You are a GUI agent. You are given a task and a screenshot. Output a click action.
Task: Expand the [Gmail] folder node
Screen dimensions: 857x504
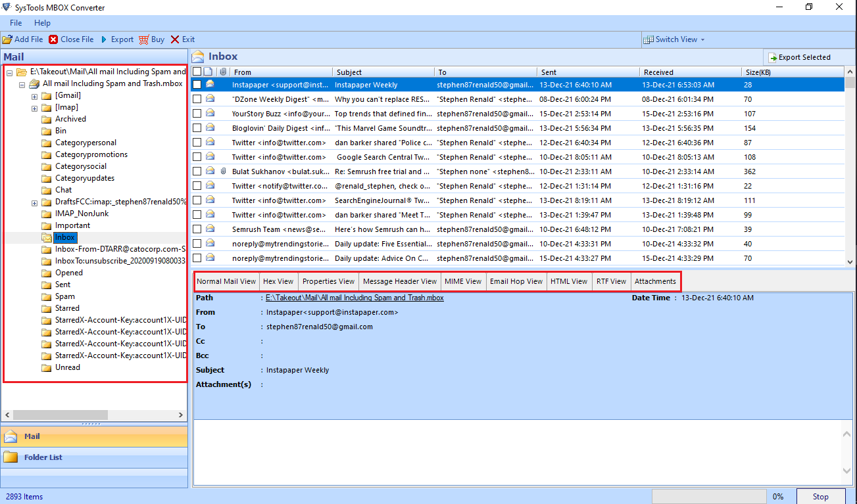pos(34,96)
